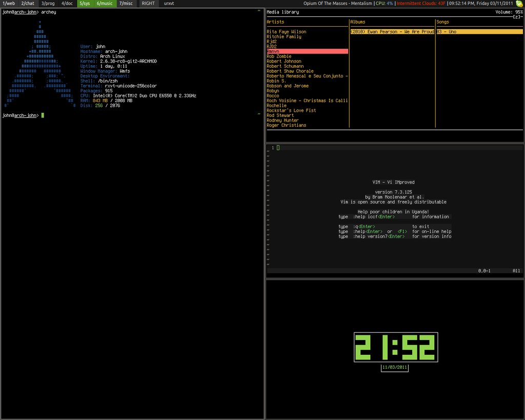Select artist Rob Zombie
This screenshot has height=420, width=525.
pyautogui.click(x=279, y=56)
